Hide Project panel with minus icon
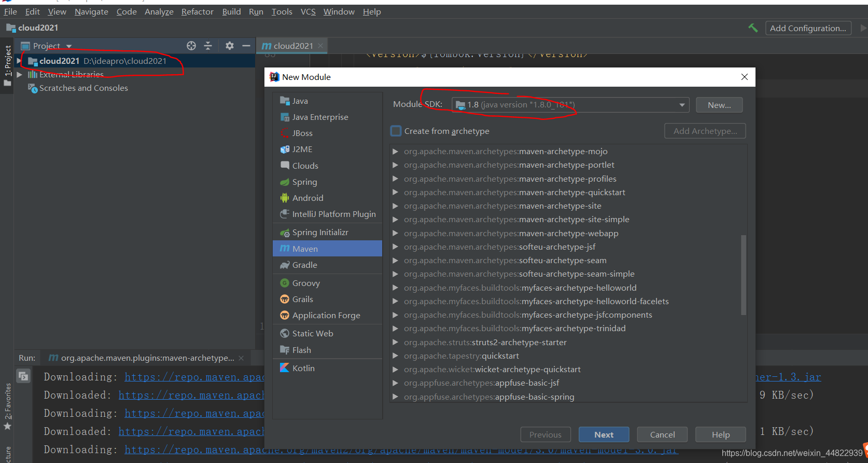Viewport: 868px width, 463px height. click(x=246, y=46)
